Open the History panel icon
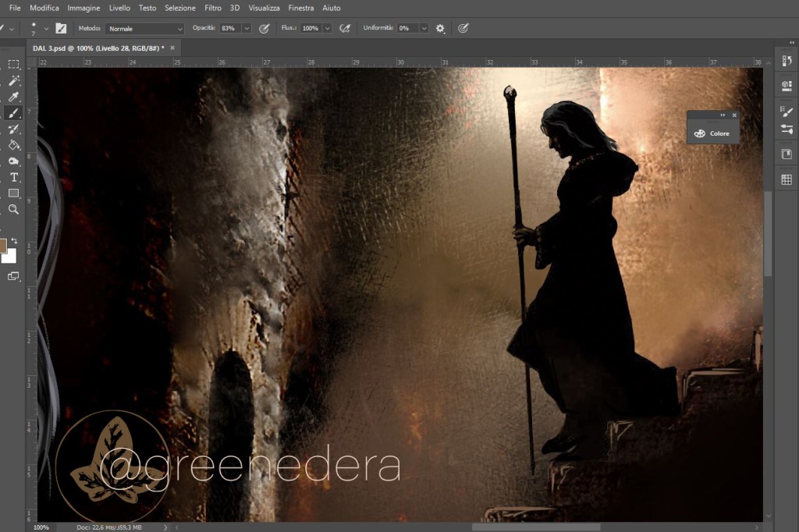Viewport: 799px width, 532px height. pyautogui.click(x=787, y=61)
